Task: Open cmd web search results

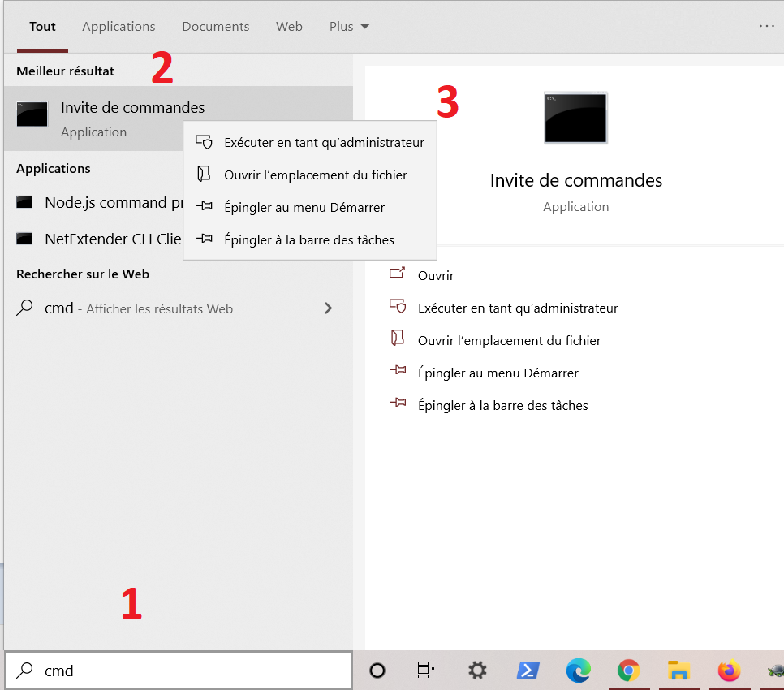Action: click(179, 308)
